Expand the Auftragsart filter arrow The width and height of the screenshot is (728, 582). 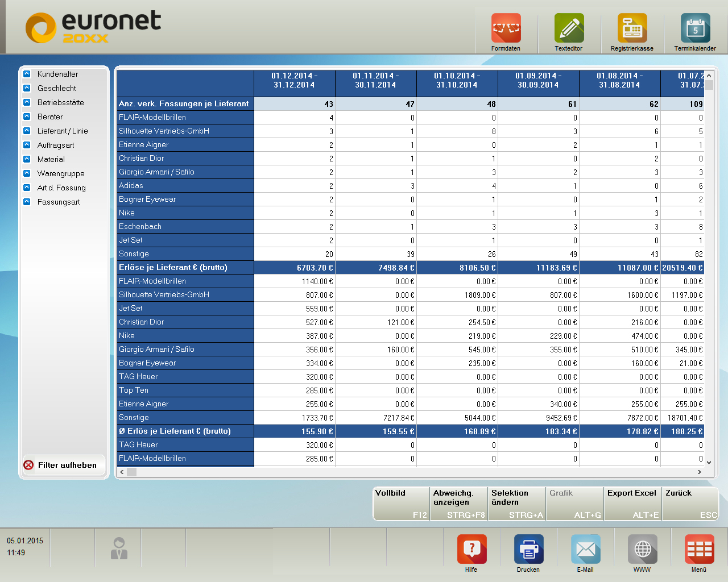coord(27,145)
